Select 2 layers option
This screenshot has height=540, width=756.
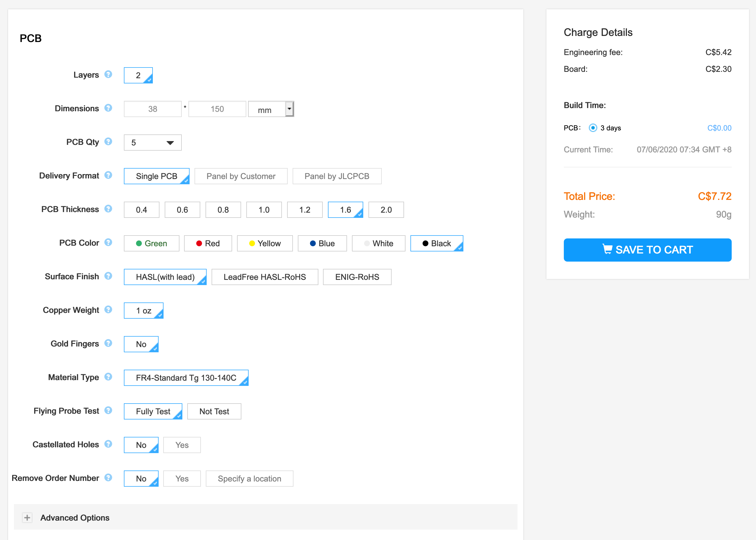pos(138,76)
